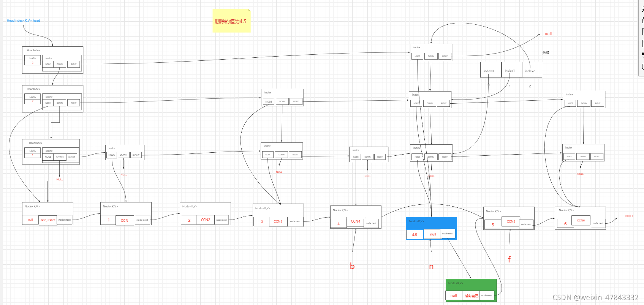Image resolution: width=644 pixels, height=305 pixels.
Task: Click the 'CCN6' value cell
Action: point(581,221)
